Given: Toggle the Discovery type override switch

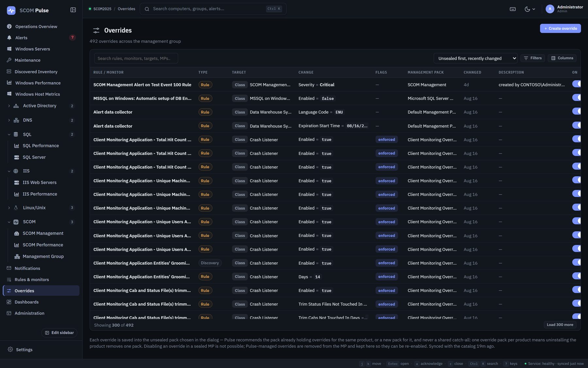Looking at the screenshot, I should coord(577,262).
